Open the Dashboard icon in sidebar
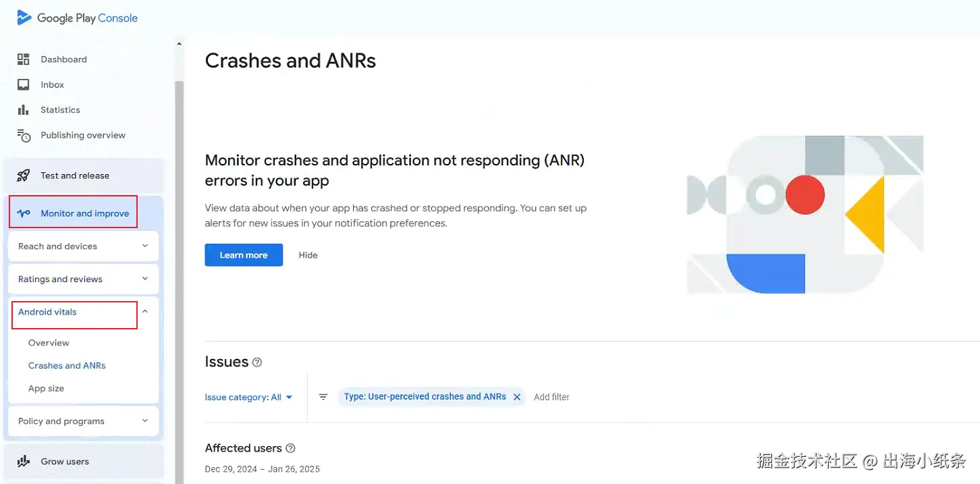The image size is (980, 484). (x=24, y=59)
